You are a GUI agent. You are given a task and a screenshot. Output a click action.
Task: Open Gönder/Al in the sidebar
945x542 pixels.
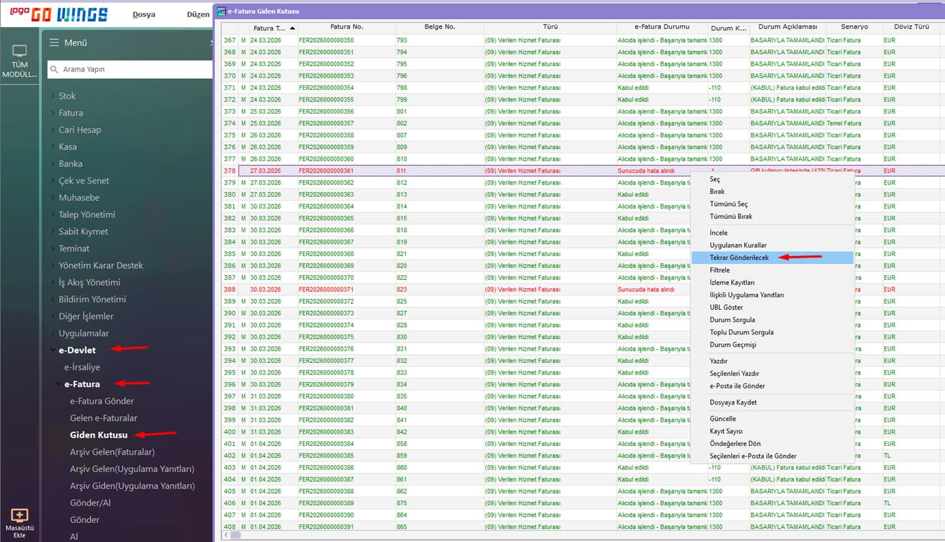(90, 502)
